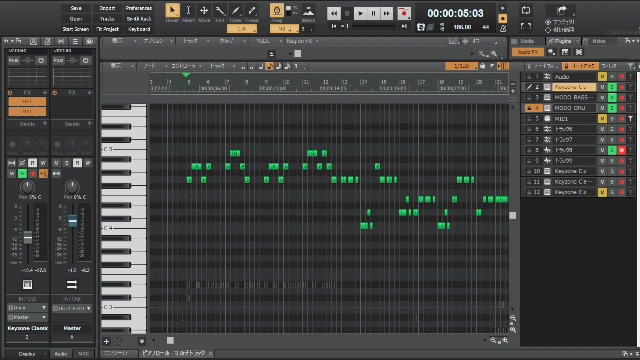
Task: Toggle the Keyzone strip FX power button
Action: (x=10, y=93)
